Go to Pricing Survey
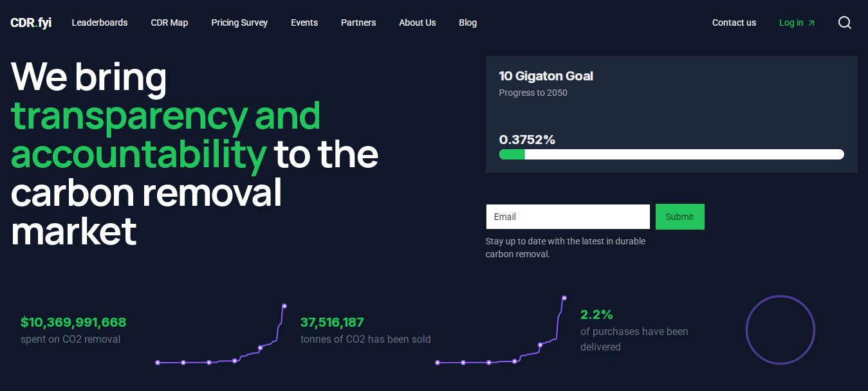The height and width of the screenshot is (391, 868). point(239,23)
